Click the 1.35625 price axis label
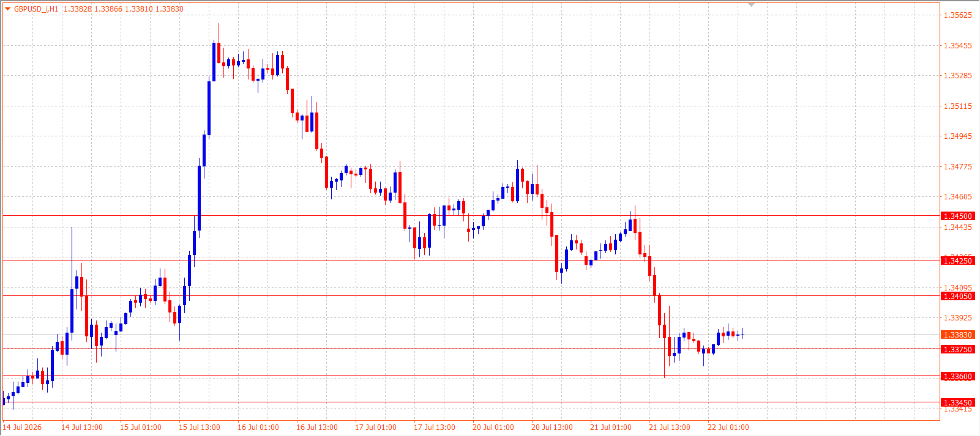The image size is (980, 436). pos(957,15)
